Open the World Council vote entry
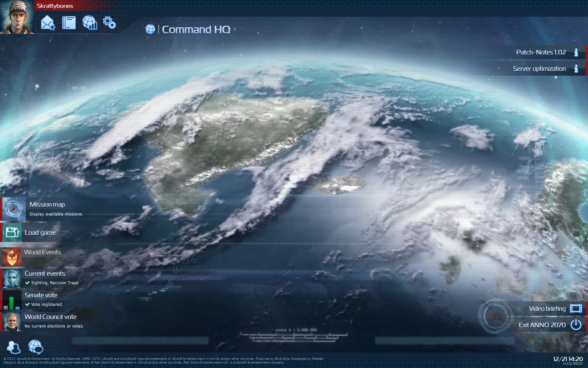Viewport: 588px width, 368px height. point(50,317)
